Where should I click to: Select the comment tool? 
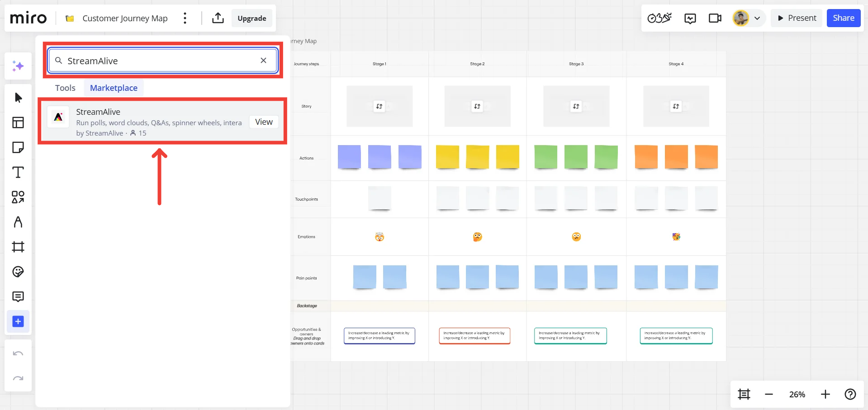click(x=18, y=297)
